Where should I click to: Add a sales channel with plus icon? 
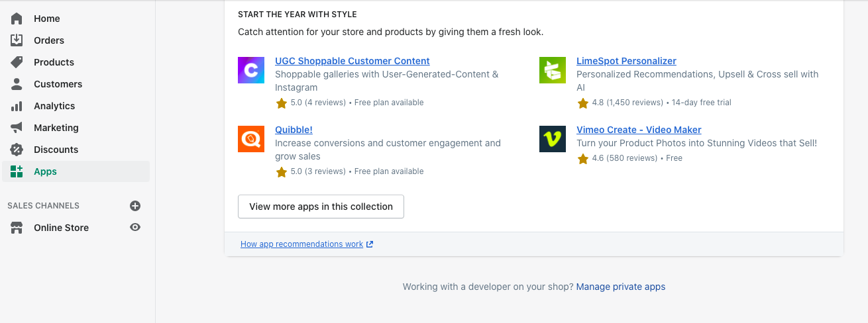click(x=135, y=206)
